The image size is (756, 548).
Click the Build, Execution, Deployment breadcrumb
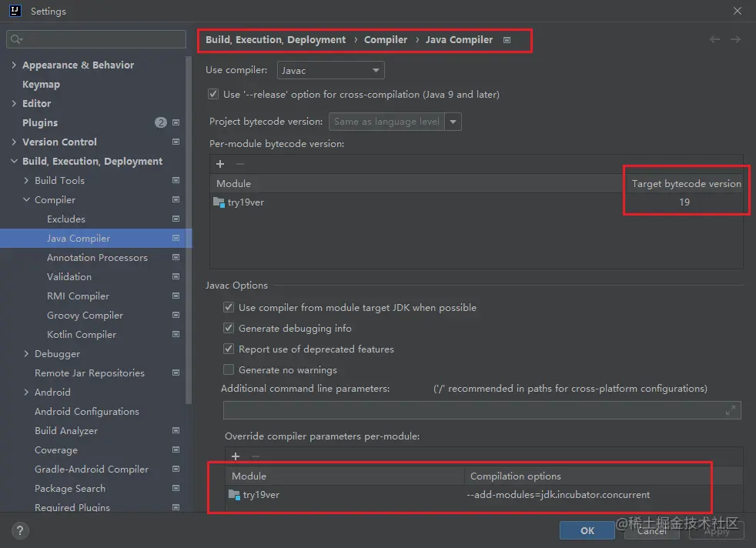(x=276, y=39)
